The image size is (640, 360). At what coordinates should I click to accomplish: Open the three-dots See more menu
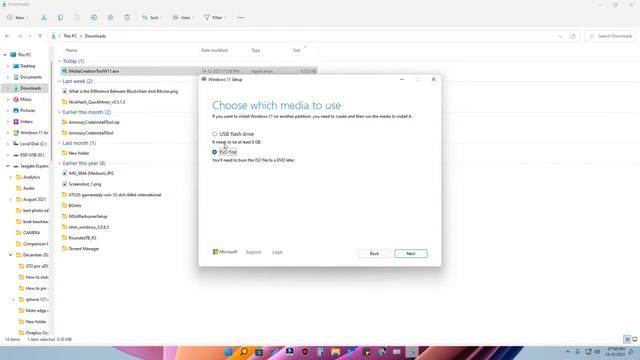pos(241,18)
